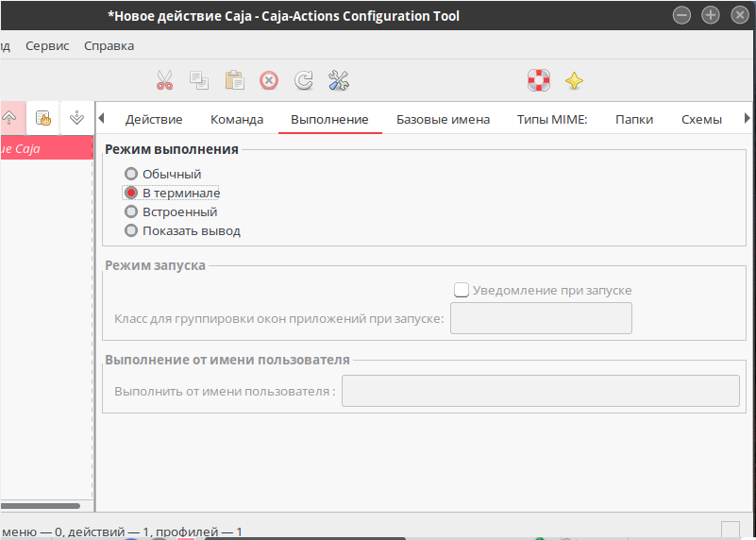756x540 pixels.
Task: Click the status bar text about profiles
Action: [121, 532]
